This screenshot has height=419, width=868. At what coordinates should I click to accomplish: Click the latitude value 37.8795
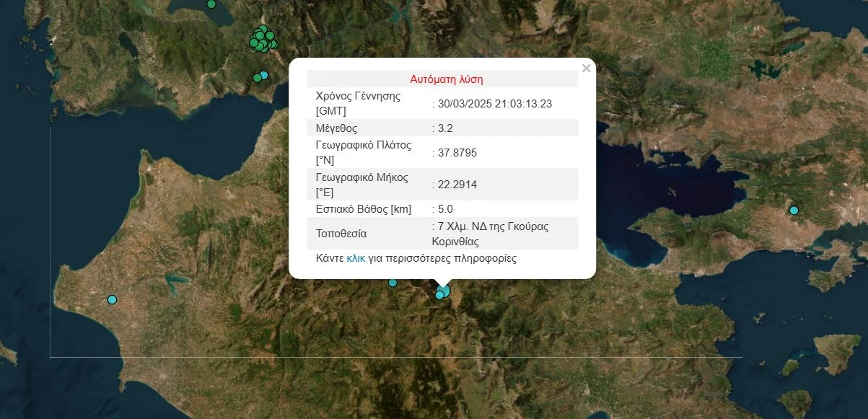tap(457, 152)
